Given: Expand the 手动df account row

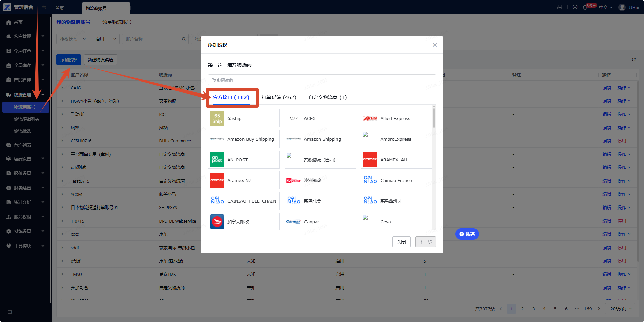Looking at the screenshot, I should [x=63, y=114].
